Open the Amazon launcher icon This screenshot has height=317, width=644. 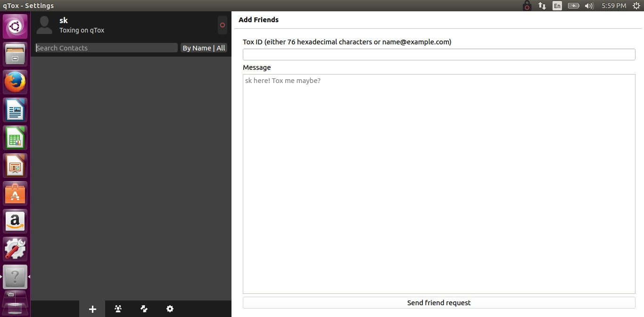15,221
